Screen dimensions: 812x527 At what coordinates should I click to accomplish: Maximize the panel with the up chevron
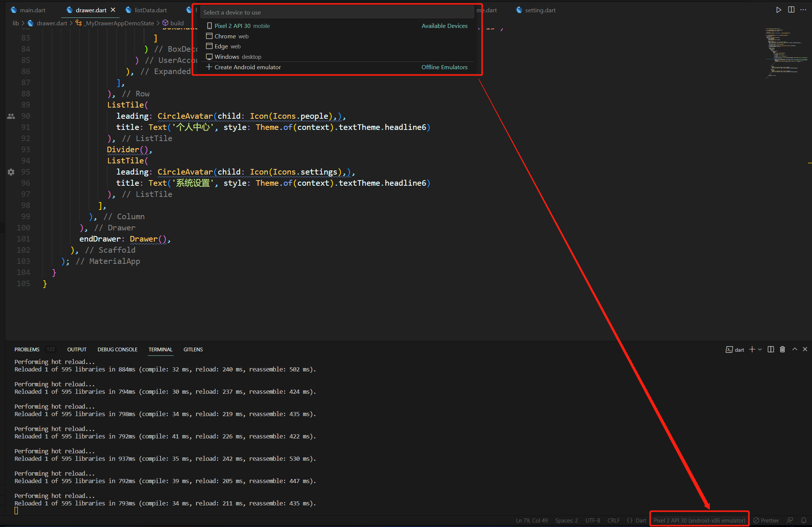point(794,349)
